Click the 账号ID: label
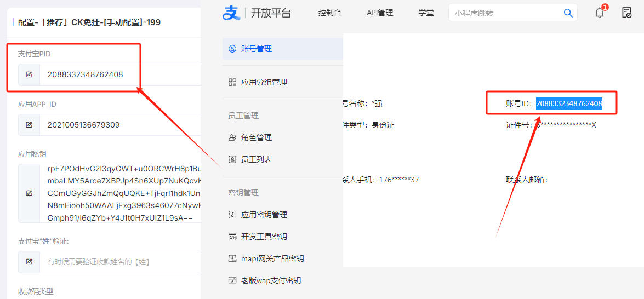This screenshot has height=299, width=644. tap(520, 104)
